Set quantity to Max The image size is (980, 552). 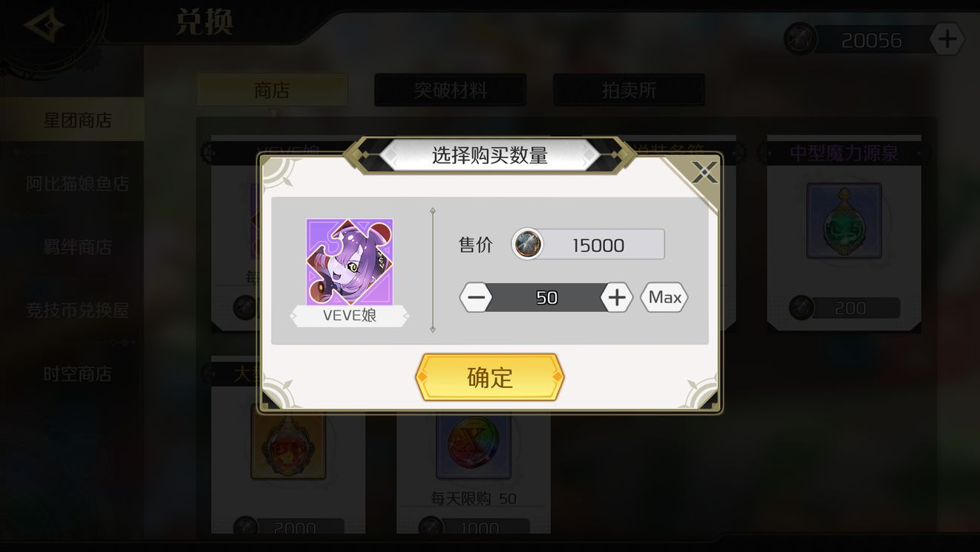point(664,297)
